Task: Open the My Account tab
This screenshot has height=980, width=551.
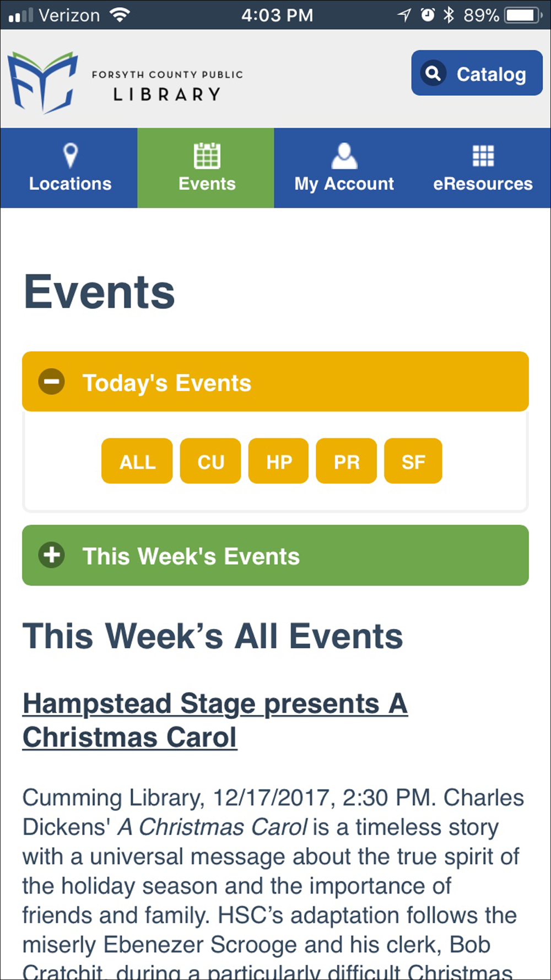Action: click(x=344, y=168)
